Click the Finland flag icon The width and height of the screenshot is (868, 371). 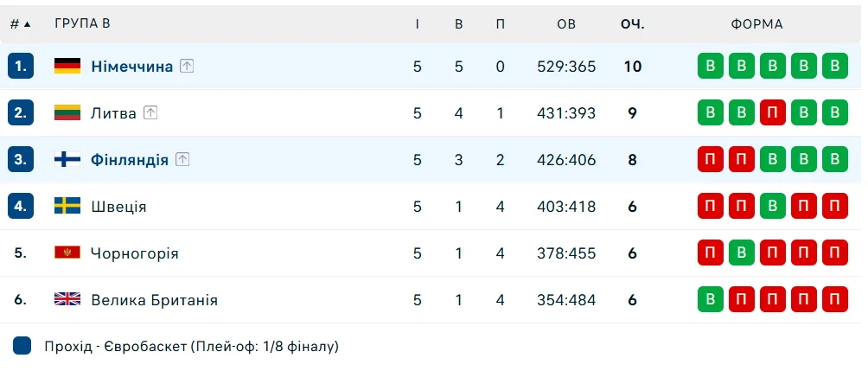67,160
